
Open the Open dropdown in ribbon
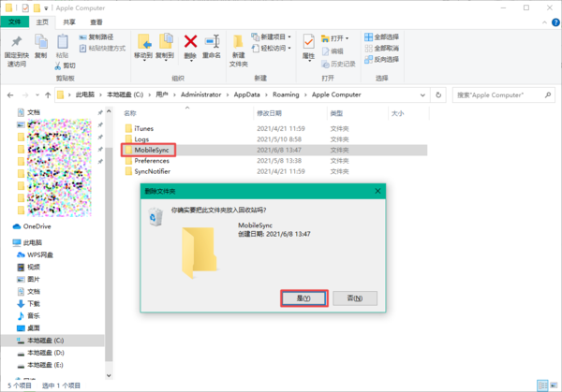(334, 38)
